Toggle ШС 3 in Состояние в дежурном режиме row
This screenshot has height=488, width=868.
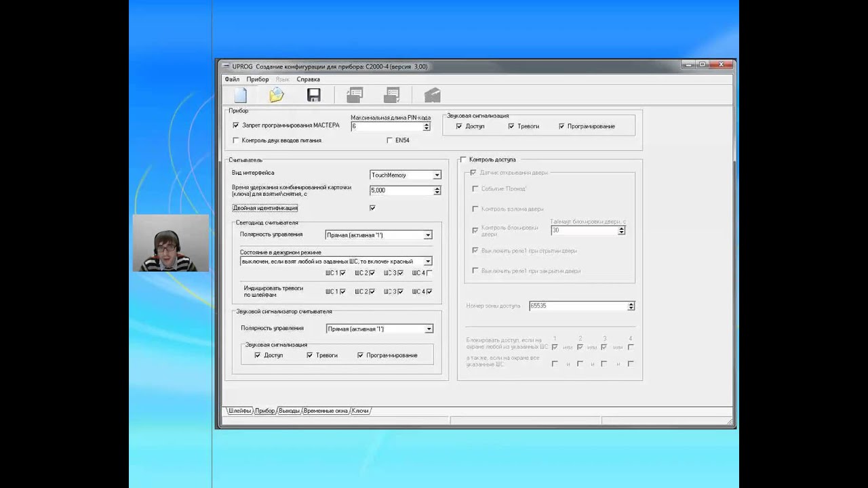point(401,273)
